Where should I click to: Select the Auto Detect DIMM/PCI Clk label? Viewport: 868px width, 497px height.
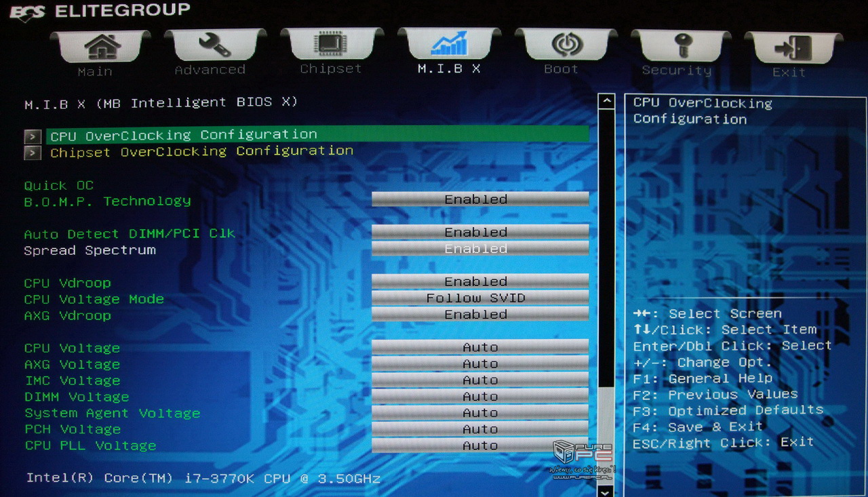(130, 234)
